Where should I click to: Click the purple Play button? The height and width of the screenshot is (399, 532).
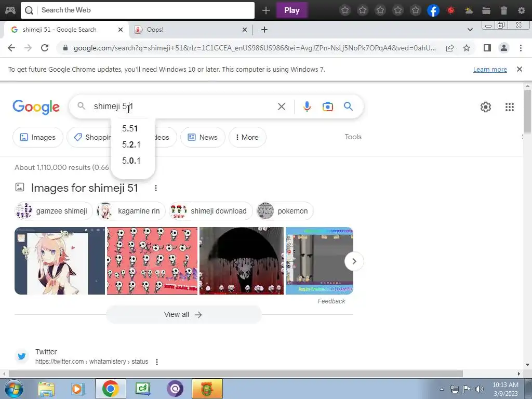tap(292, 10)
